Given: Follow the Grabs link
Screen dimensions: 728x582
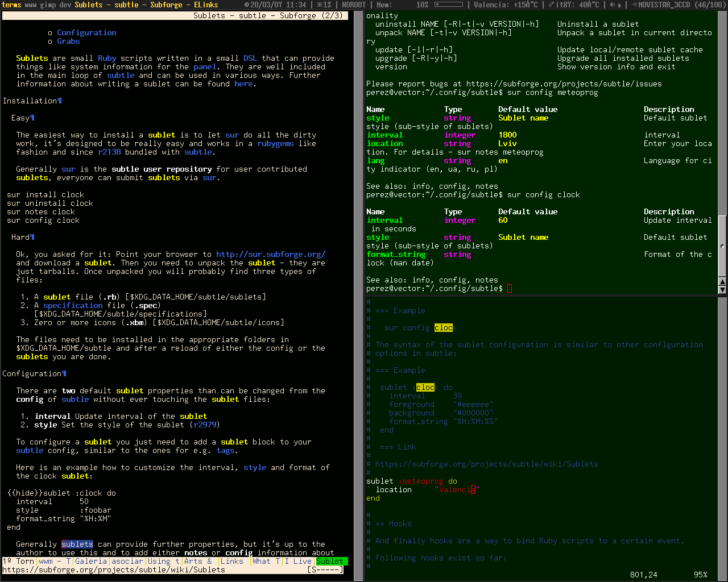Looking at the screenshot, I should click(68, 41).
